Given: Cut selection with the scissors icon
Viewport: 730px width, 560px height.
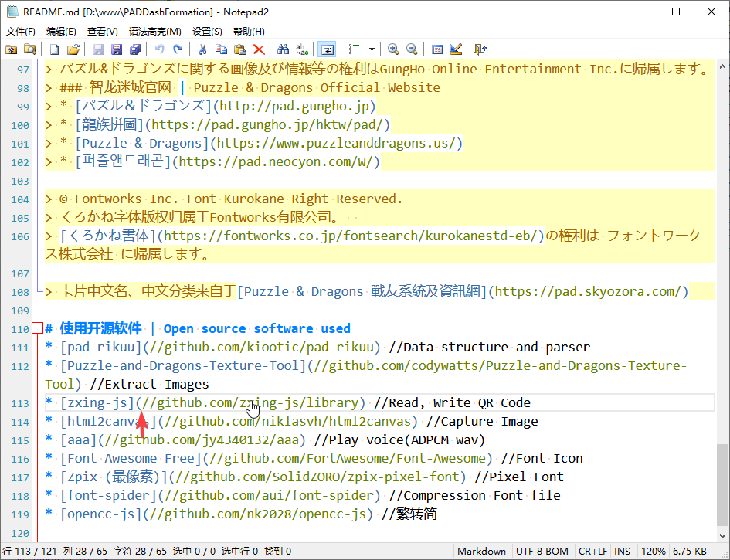Looking at the screenshot, I should click(202, 49).
